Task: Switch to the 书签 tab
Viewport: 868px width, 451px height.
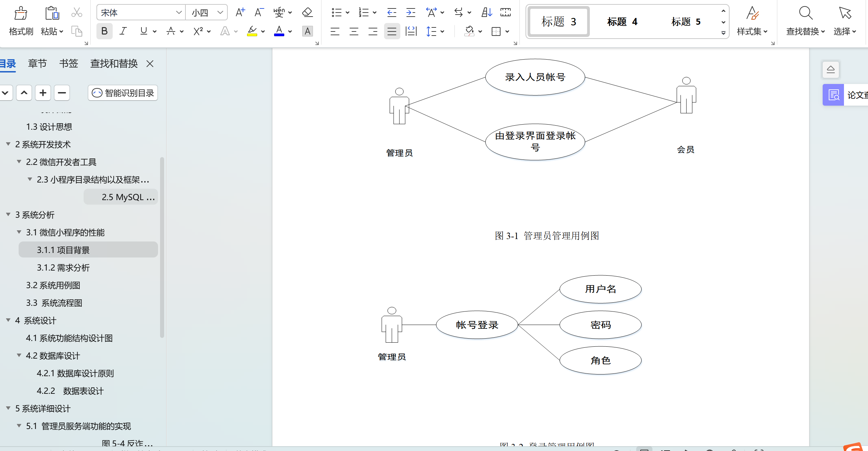Action: (68, 64)
